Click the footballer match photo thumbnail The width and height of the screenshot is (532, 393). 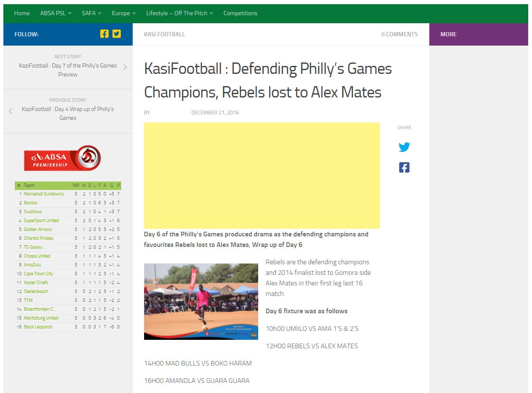tap(201, 301)
